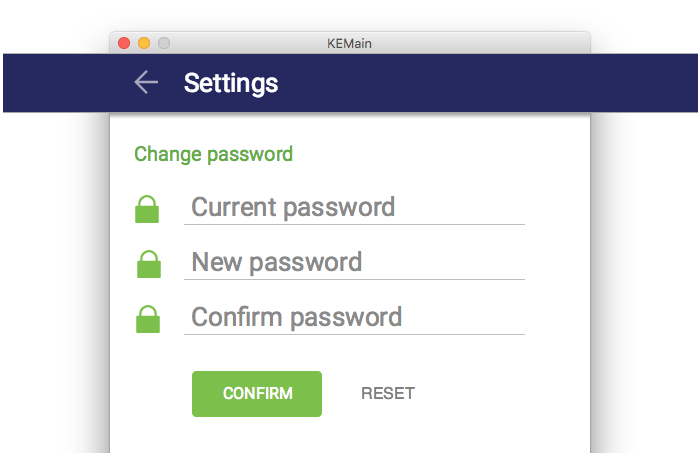
Task: Click the underline below New password
Action: point(355,279)
